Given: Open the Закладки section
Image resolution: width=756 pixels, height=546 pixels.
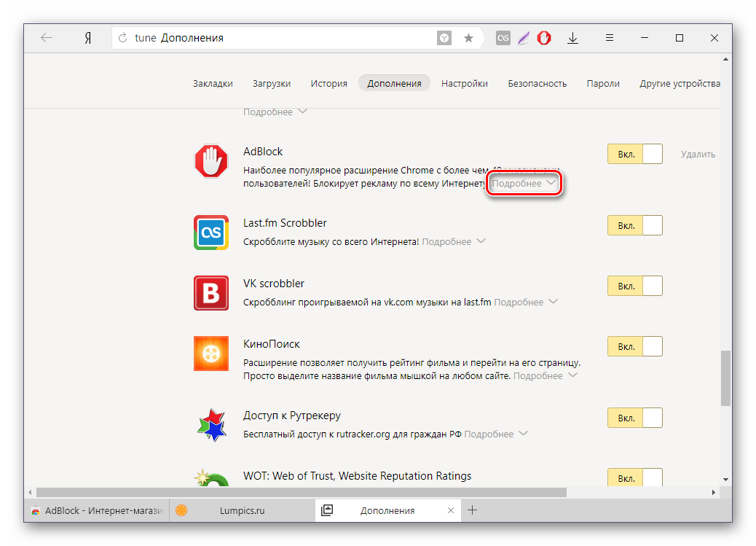Looking at the screenshot, I should coord(213,83).
